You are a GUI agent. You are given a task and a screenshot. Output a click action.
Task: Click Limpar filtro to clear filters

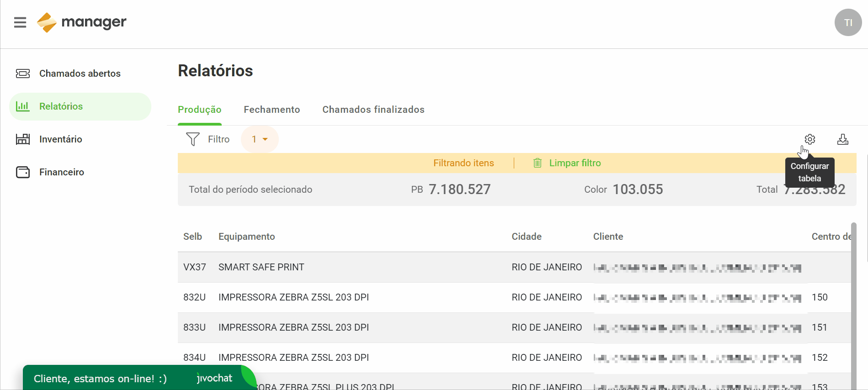(575, 163)
